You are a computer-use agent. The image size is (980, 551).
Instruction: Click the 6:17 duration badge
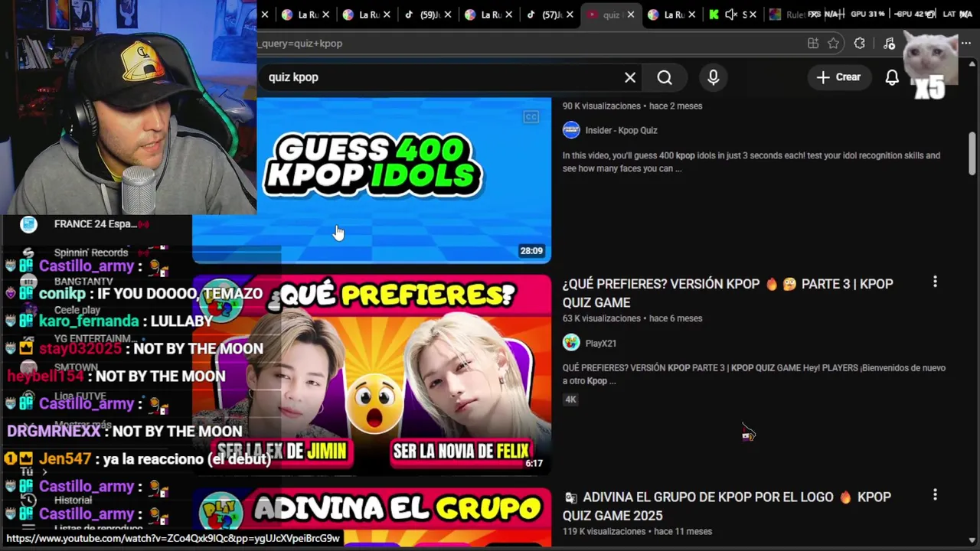tap(534, 463)
